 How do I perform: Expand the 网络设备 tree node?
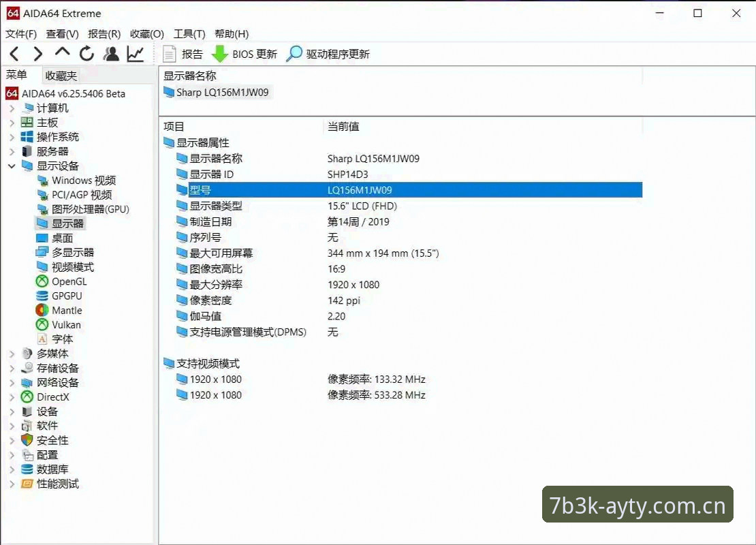(12, 383)
